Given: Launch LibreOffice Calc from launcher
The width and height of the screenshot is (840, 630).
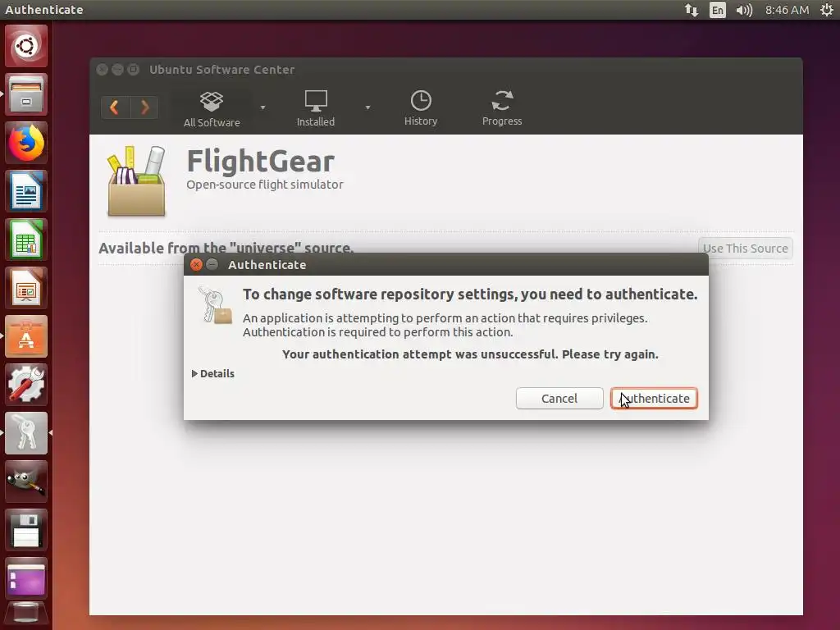Looking at the screenshot, I should (x=26, y=240).
